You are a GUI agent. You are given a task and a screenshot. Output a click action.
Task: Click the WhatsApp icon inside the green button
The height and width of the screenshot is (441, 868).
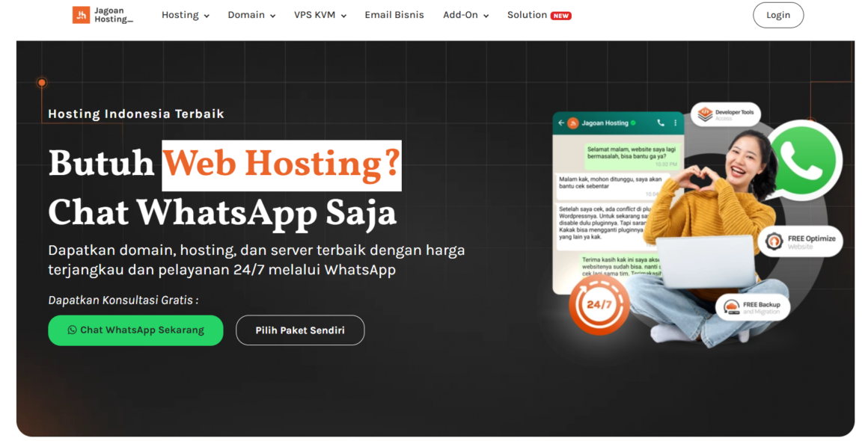pos(71,330)
